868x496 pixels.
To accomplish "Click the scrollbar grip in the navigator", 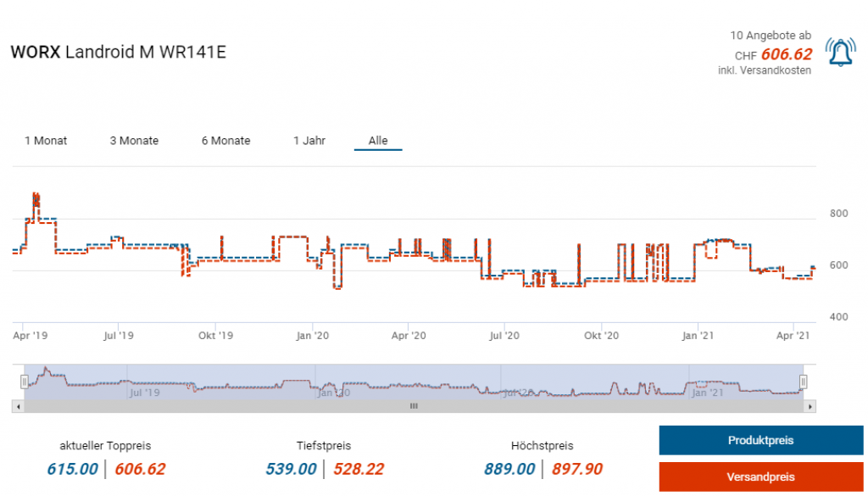I will (414, 406).
